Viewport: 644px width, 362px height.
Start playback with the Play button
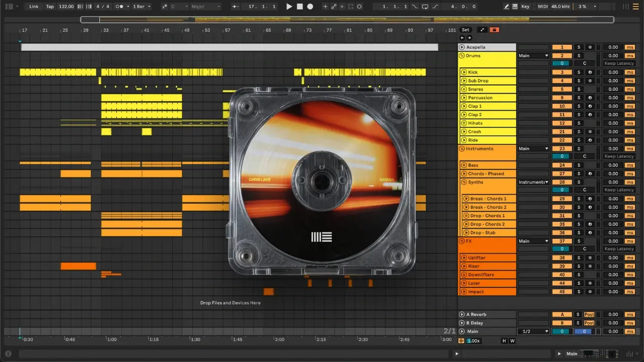tap(289, 7)
